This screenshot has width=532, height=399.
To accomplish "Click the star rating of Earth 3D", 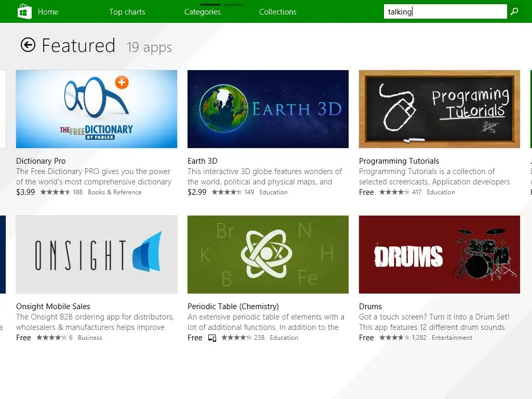I will pyautogui.click(x=227, y=192).
